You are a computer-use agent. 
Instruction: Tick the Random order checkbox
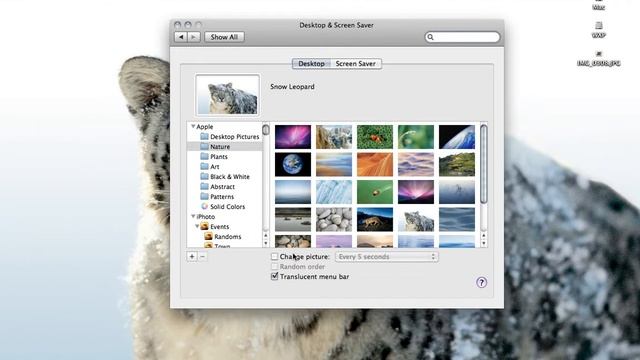click(275, 267)
